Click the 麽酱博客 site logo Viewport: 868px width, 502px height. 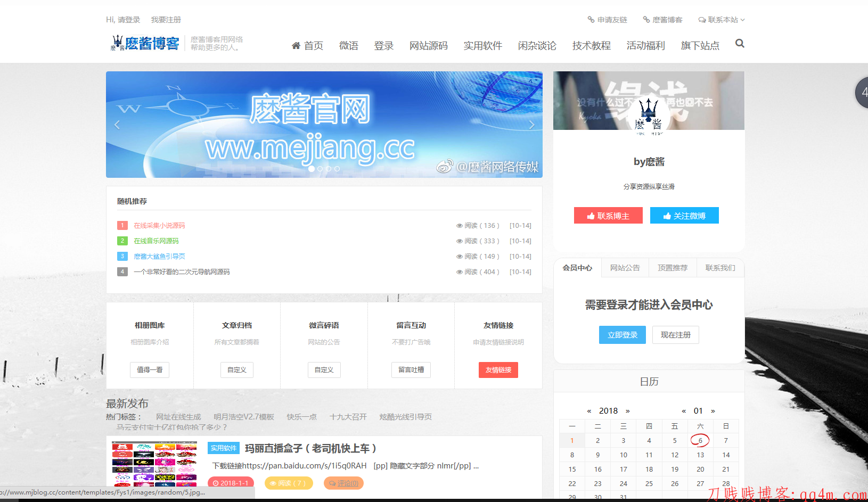[x=145, y=43]
